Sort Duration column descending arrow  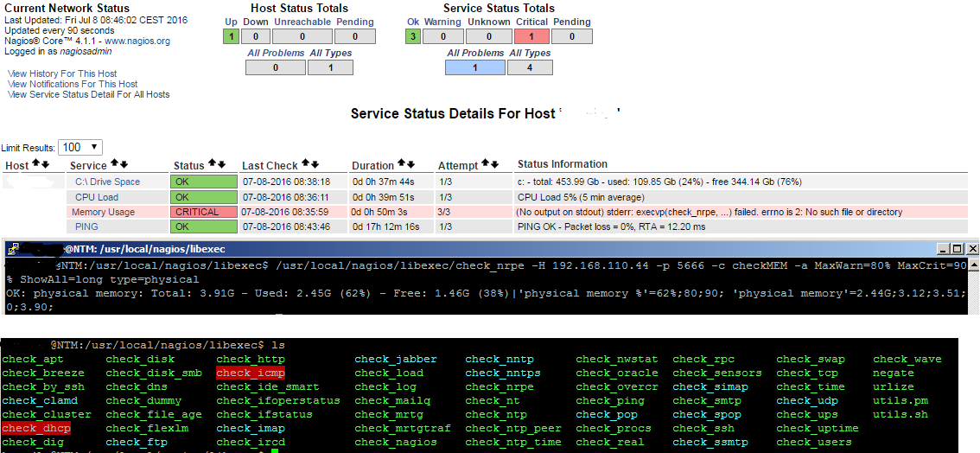tap(411, 164)
